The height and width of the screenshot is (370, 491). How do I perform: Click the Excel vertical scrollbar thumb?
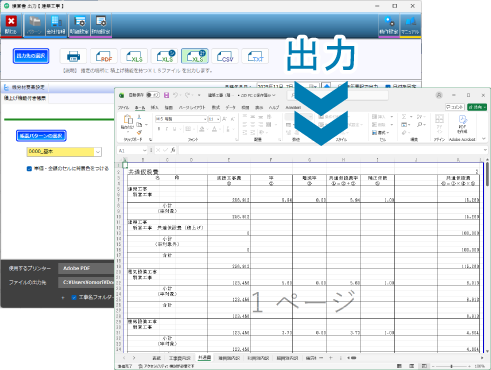pos(487,174)
